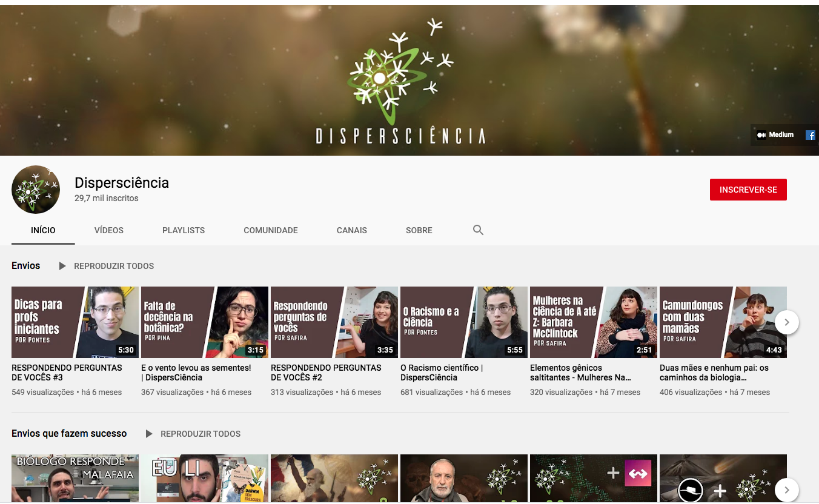819x504 pixels.
Task: Open the PLAYLISTS tab
Action: click(184, 230)
